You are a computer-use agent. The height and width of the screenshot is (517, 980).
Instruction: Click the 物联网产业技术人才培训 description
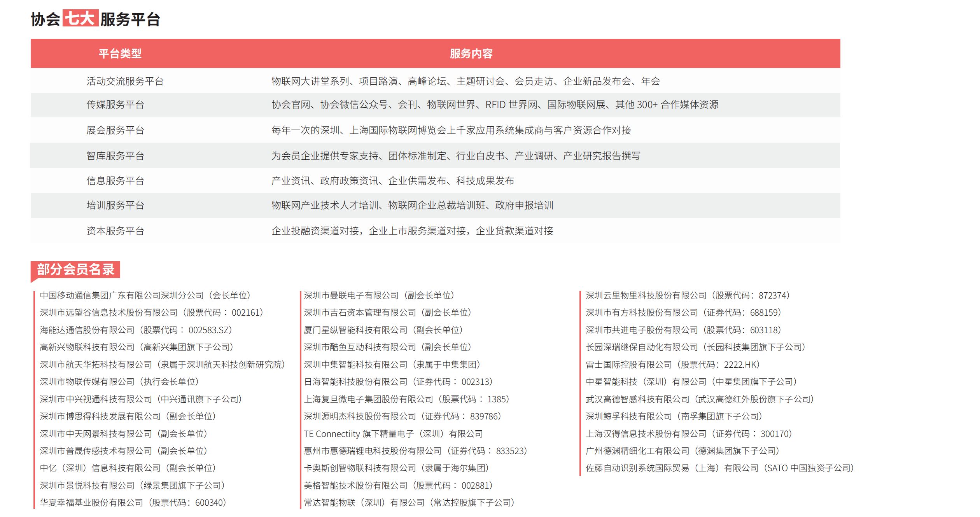point(412,205)
